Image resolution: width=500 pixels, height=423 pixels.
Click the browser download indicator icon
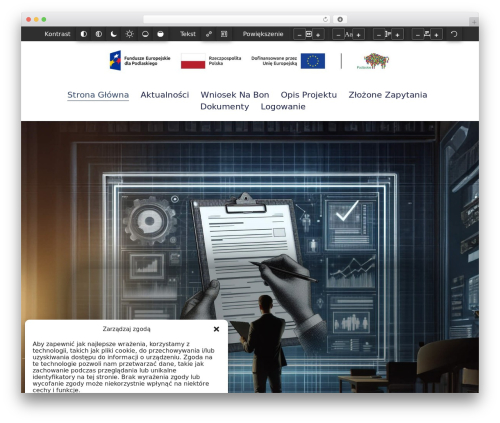point(340,19)
